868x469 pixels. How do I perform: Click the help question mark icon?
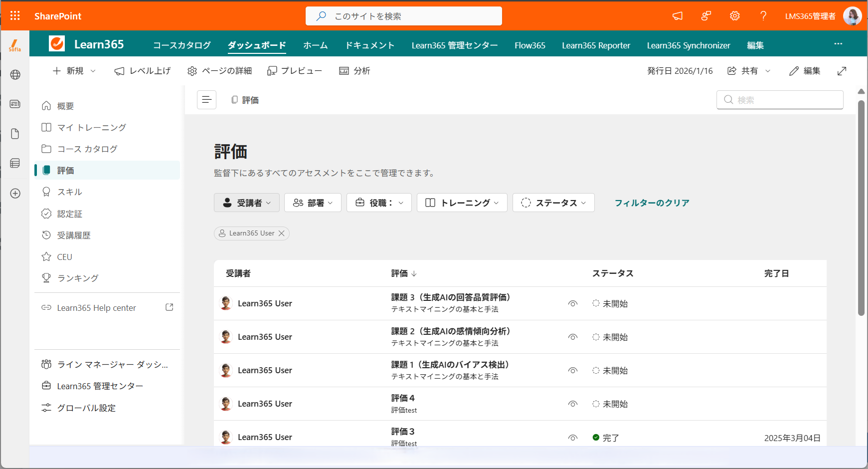tap(763, 16)
